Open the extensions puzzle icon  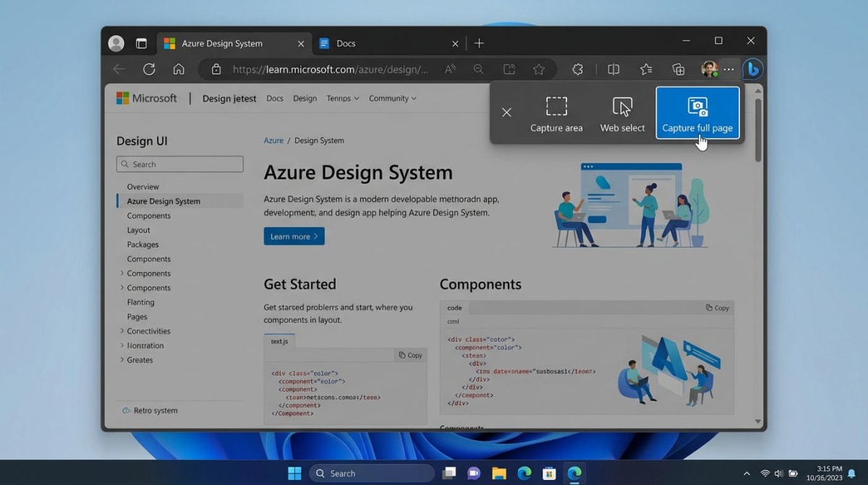(577, 69)
